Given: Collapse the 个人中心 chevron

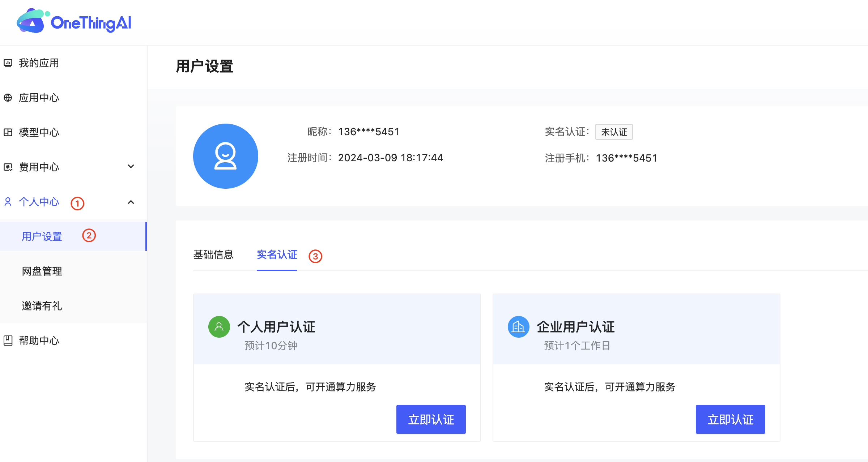Looking at the screenshot, I should (x=131, y=202).
